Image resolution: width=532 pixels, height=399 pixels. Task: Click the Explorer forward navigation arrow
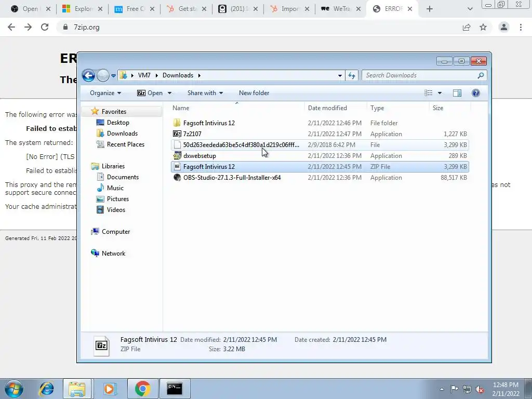pyautogui.click(x=103, y=75)
